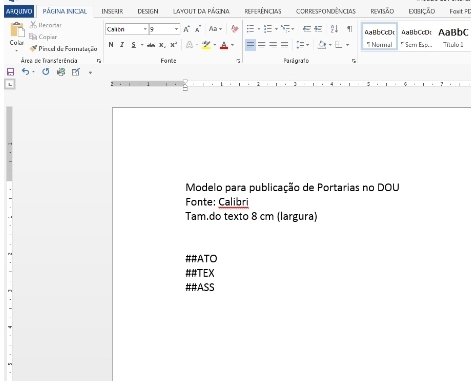Viewport: 471px width, 381px height.
Task: Click edit document quick access icon
Action: pyautogui.click(x=76, y=72)
